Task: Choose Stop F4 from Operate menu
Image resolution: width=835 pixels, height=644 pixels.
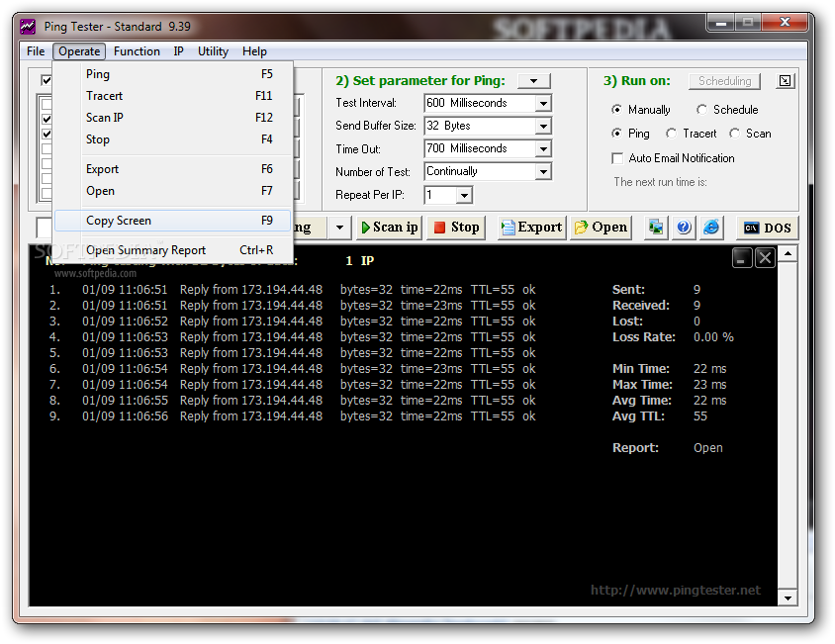Action: click(173, 139)
